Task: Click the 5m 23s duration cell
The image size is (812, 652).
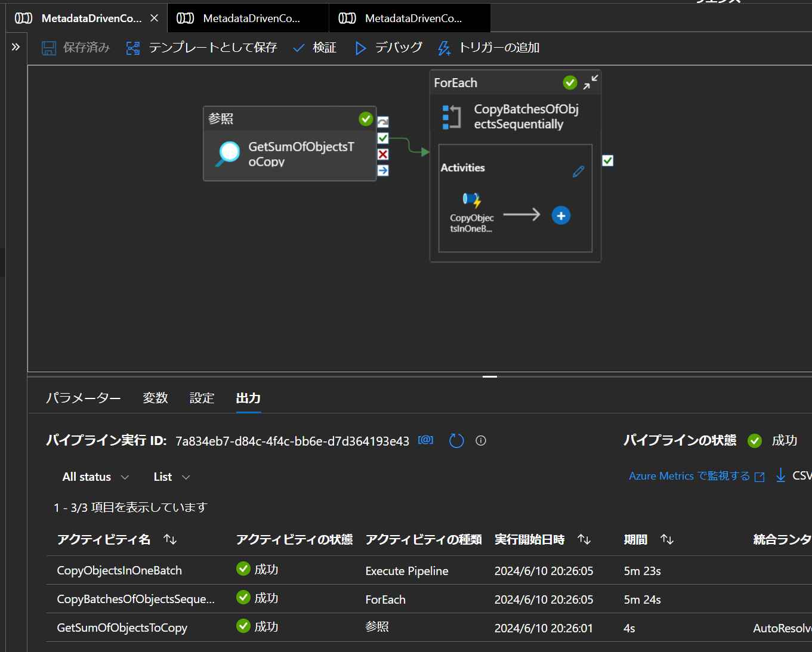Action: 642,571
